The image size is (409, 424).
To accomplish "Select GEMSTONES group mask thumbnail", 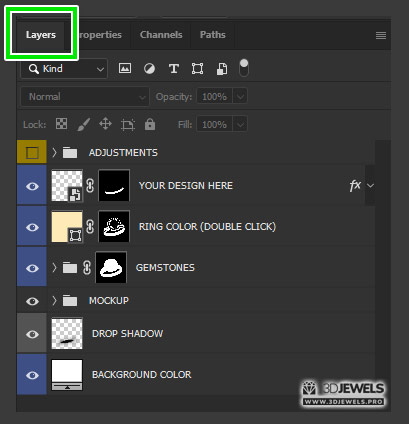I will (111, 268).
